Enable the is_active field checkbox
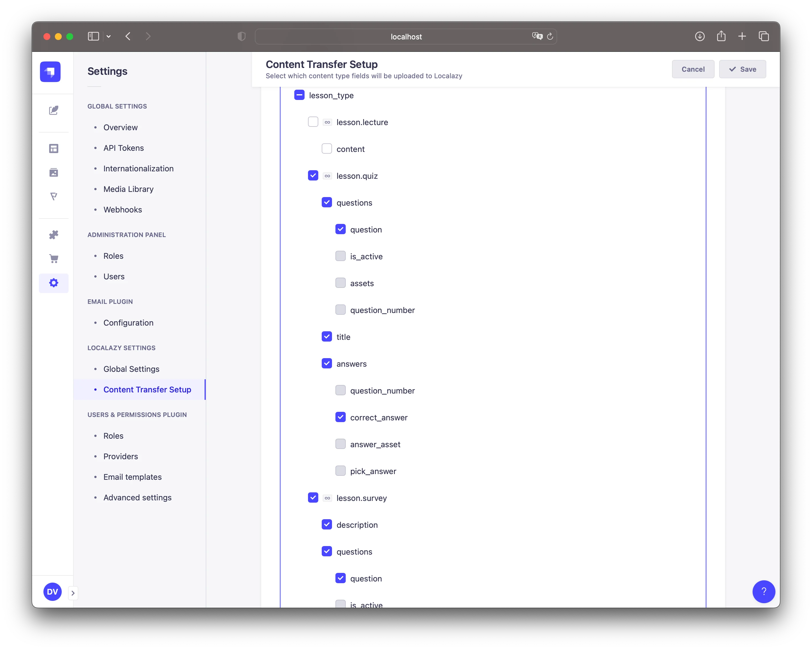The width and height of the screenshot is (812, 650). (x=341, y=256)
